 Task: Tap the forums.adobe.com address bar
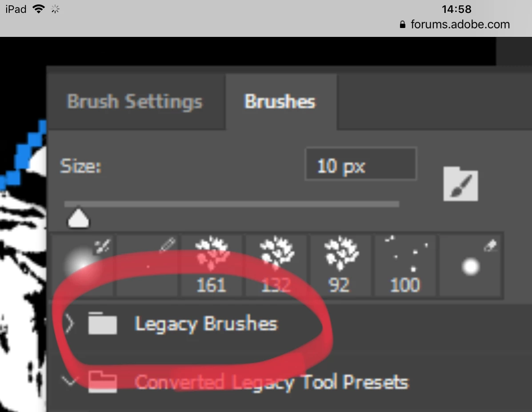455,24
